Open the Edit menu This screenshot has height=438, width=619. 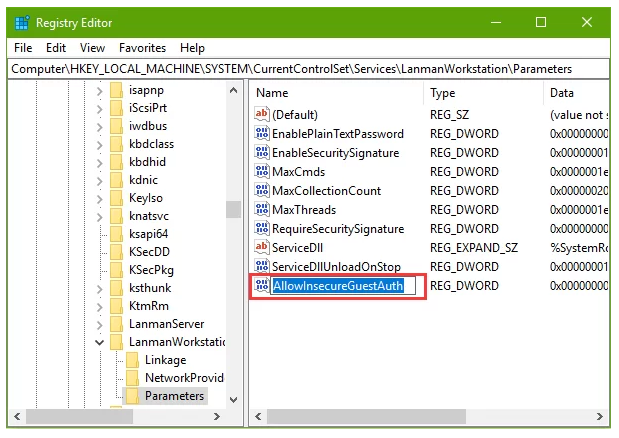click(x=56, y=48)
